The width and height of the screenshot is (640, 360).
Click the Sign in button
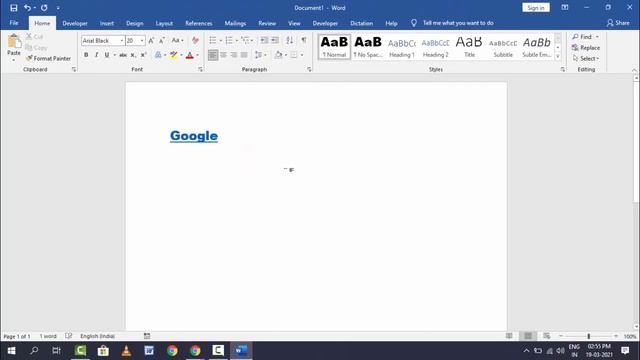(x=536, y=8)
